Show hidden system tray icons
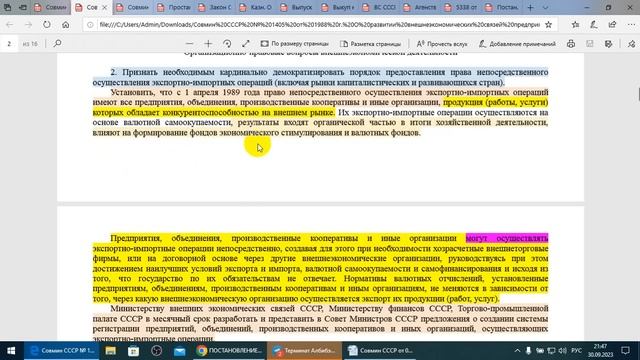The height and width of the screenshot is (360, 640). pyautogui.click(x=517, y=351)
